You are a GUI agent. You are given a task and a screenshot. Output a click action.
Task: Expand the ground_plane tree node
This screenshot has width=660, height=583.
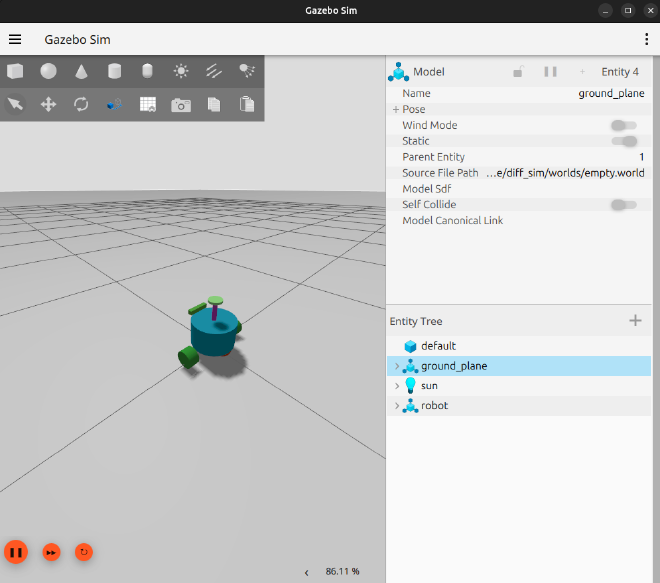point(397,366)
